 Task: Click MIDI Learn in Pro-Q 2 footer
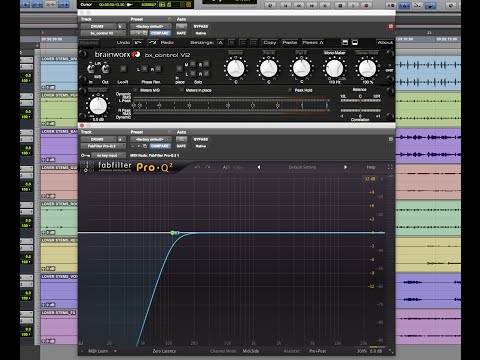point(98,351)
